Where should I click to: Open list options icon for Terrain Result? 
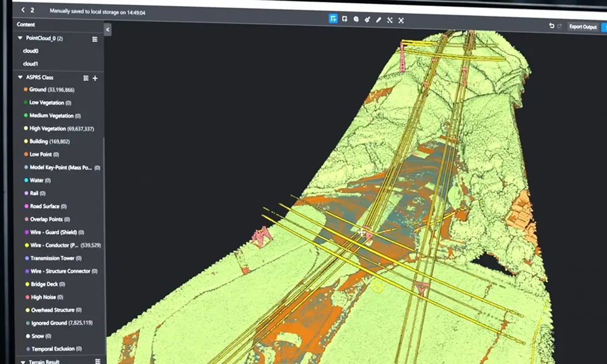[98, 361]
